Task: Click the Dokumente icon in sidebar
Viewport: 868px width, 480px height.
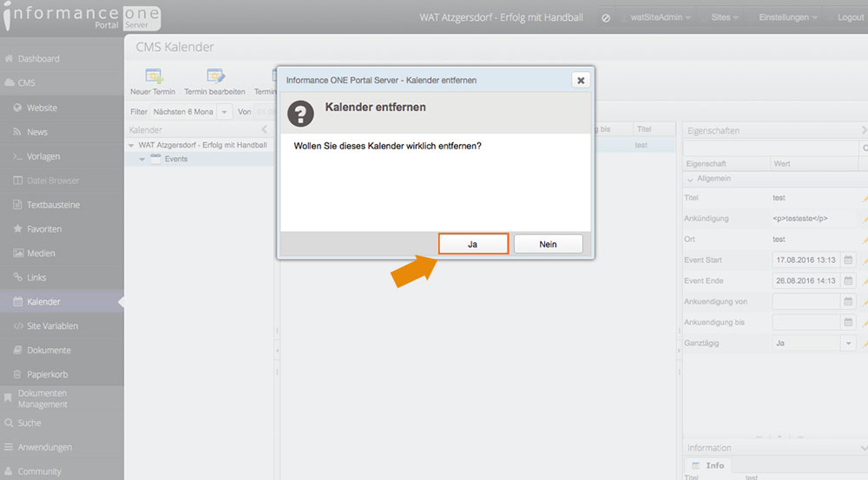Action: (17, 350)
